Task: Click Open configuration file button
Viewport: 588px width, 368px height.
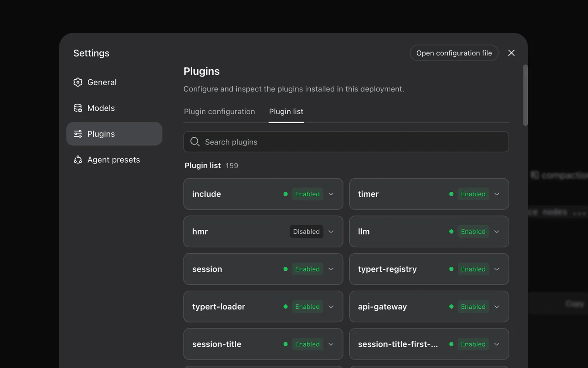Action: (454, 53)
